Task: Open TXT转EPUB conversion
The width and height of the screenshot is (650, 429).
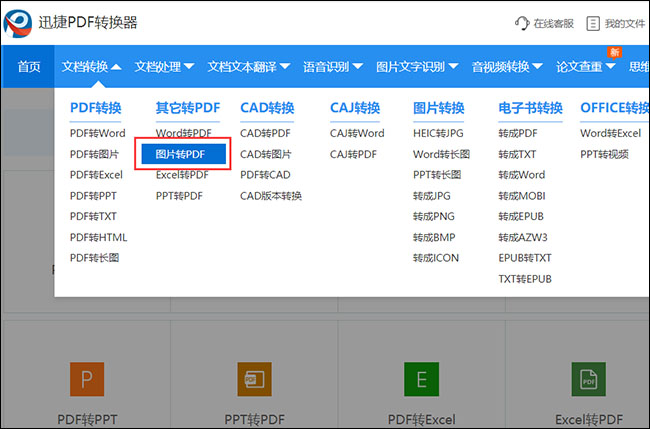Action: [x=525, y=279]
